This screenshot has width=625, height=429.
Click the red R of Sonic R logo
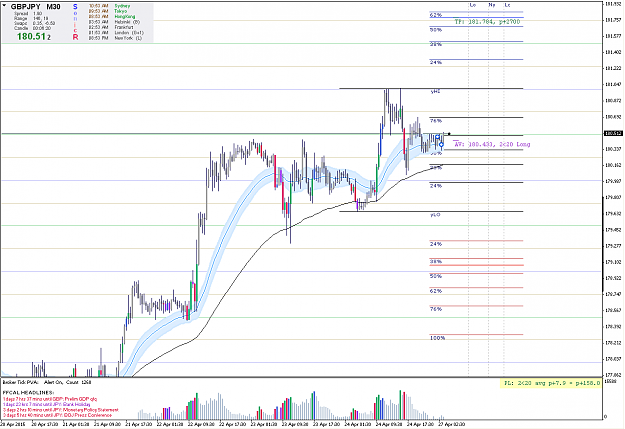[75, 37]
